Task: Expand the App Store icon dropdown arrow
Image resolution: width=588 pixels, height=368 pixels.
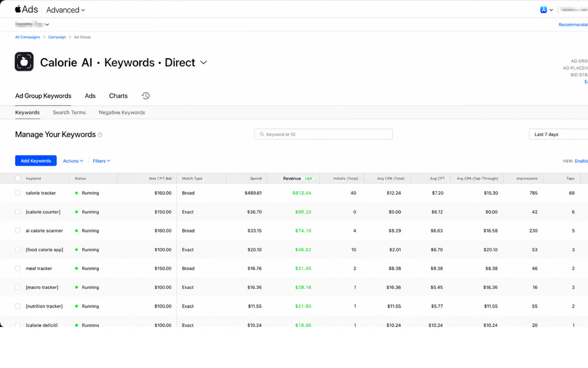Action: click(551, 10)
